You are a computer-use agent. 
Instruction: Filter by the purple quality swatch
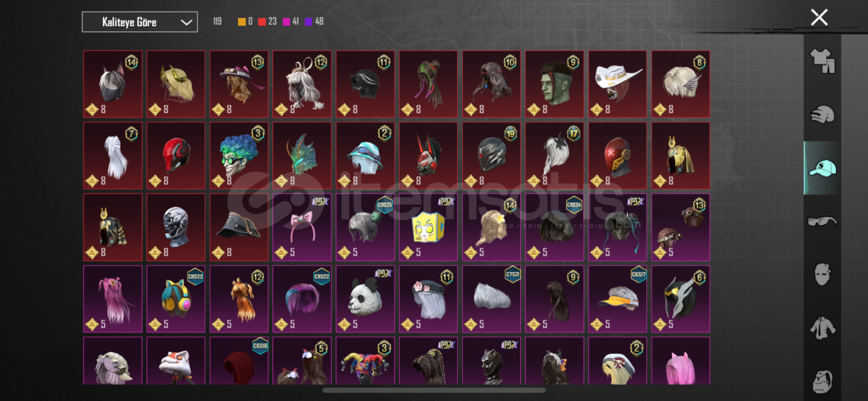(309, 22)
